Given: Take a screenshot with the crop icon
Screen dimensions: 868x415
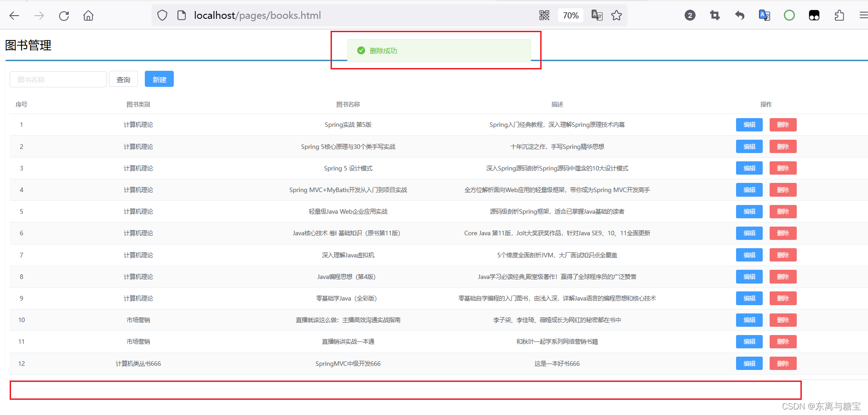Looking at the screenshot, I should pos(715,16).
